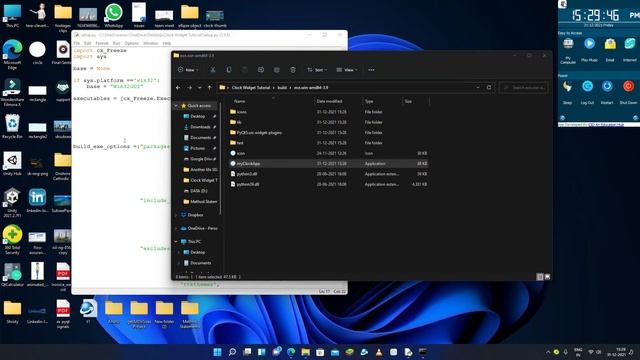This screenshot has width=640, height=360.
Task: Collapse This PC node in navigation pane
Action: pyautogui.click(x=176, y=242)
